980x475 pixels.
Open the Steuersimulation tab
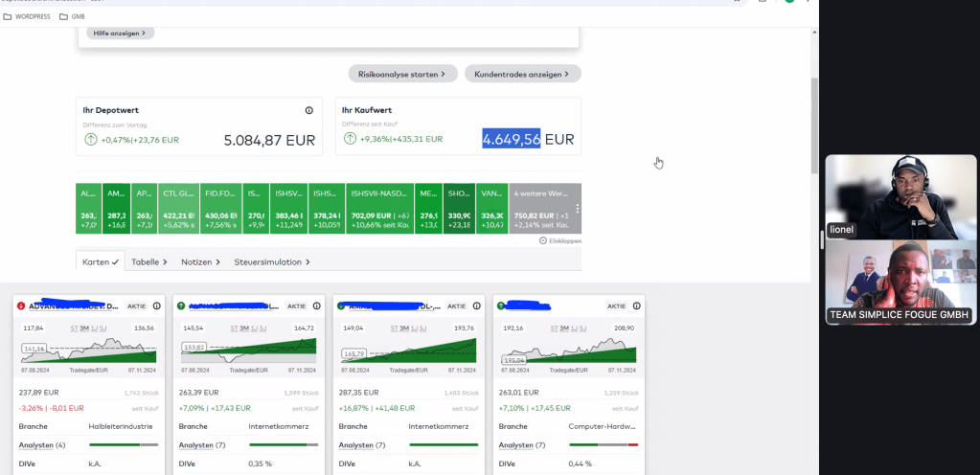pyautogui.click(x=272, y=261)
